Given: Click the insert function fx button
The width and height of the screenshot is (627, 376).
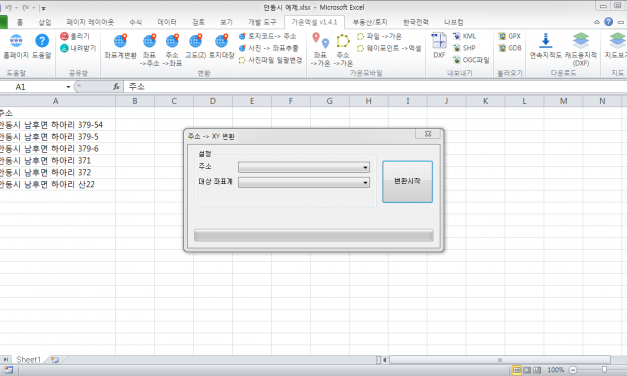Looking at the screenshot, I should coord(116,86).
